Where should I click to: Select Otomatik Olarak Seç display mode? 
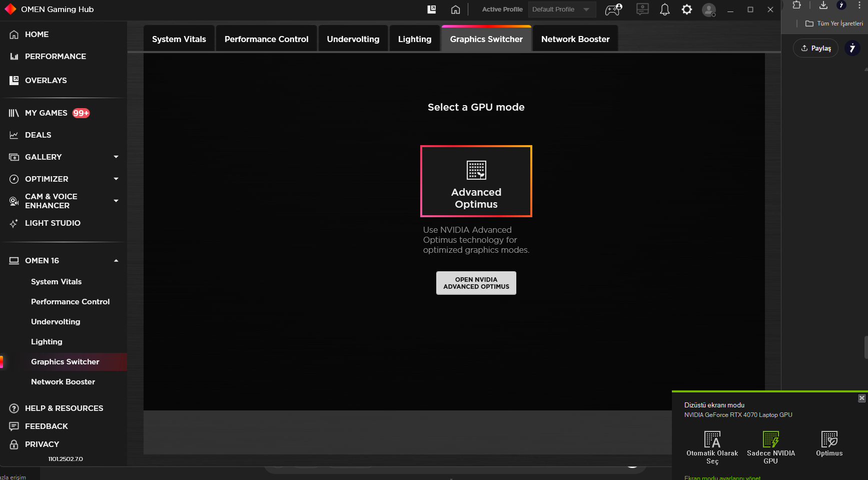point(712,447)
